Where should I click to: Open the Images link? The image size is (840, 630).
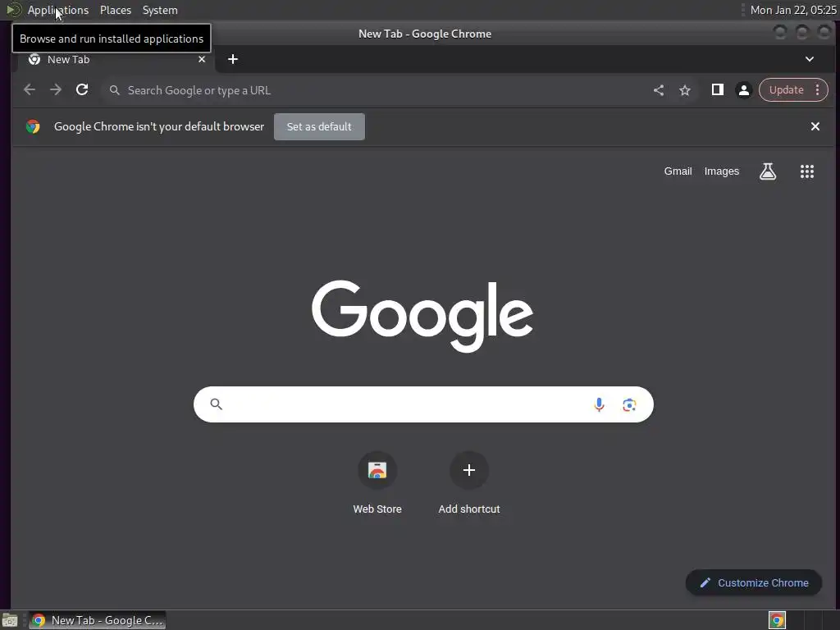pyautogui.click(x=721, y=171)
